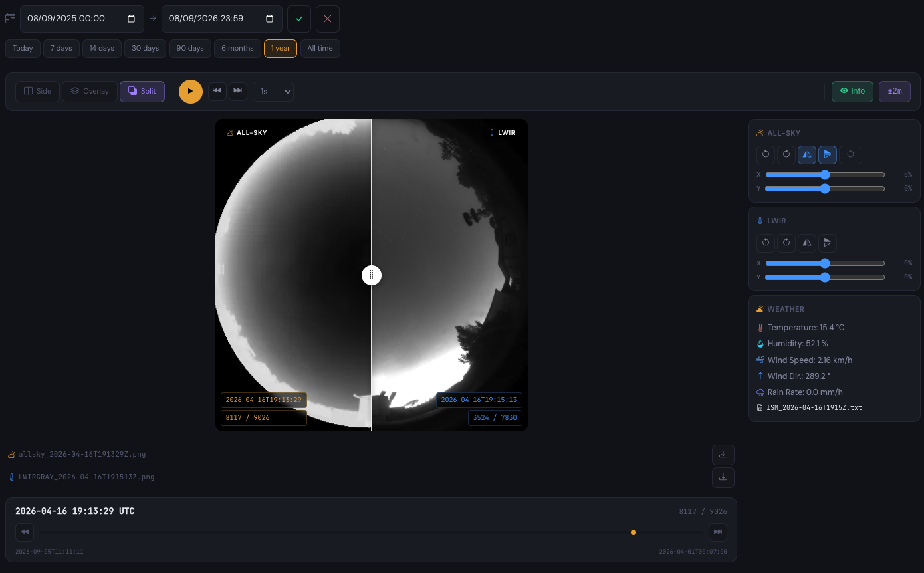Screen dimensions: 924x573
Task: Click the 8117 / 9026 counter on image
Action: [x=264, y=418]
